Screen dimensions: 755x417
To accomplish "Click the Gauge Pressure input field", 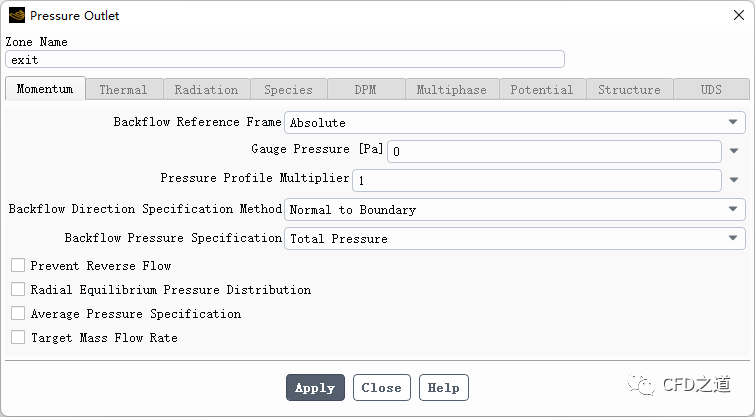I will [x=554, y=152].
